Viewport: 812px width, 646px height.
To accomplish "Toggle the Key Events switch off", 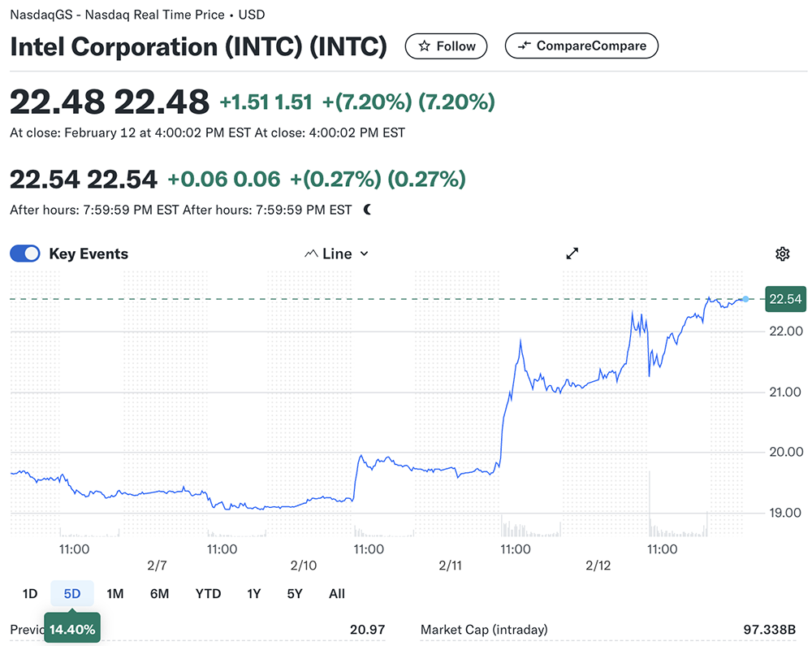I will pyautogui.click(x=25, y=254).
